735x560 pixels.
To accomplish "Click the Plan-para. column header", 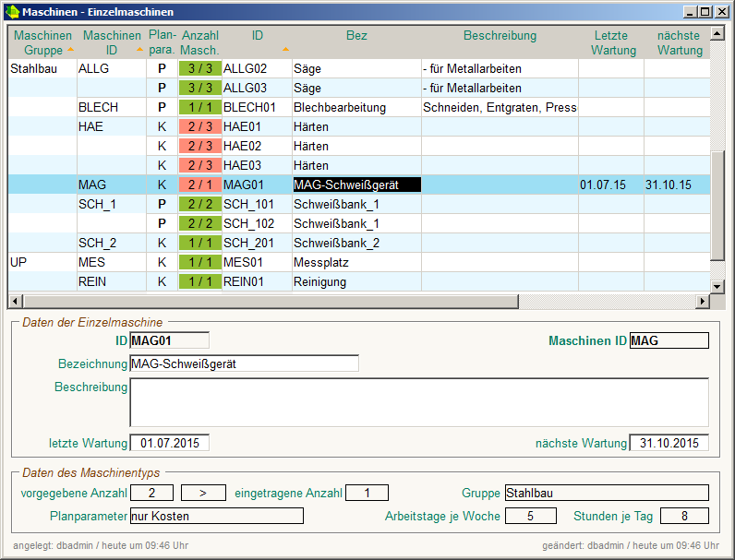I will pyautogui.click(x=163, y=42).
